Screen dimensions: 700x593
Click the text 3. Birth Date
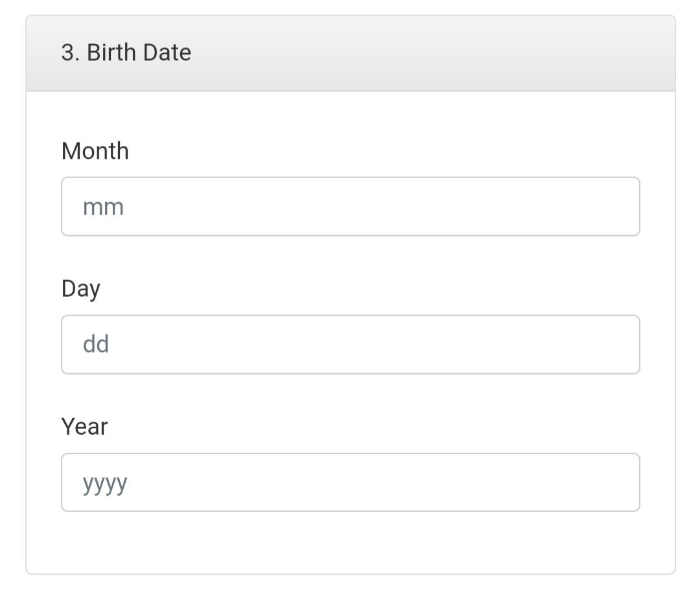coord(125,52)
